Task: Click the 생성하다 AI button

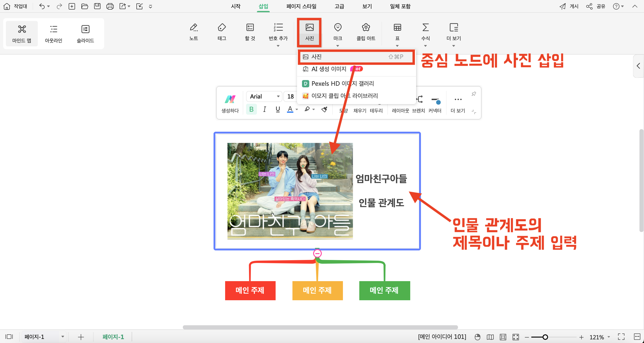Action: [230, 103]
